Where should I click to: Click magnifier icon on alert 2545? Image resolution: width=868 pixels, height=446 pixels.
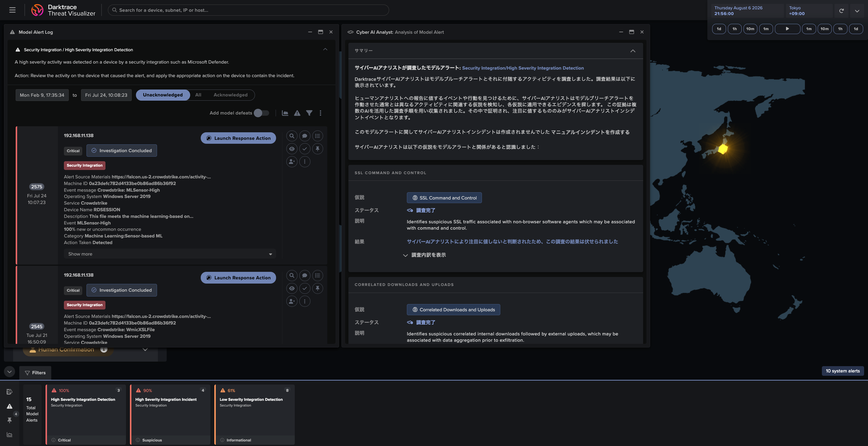(292, 275)
